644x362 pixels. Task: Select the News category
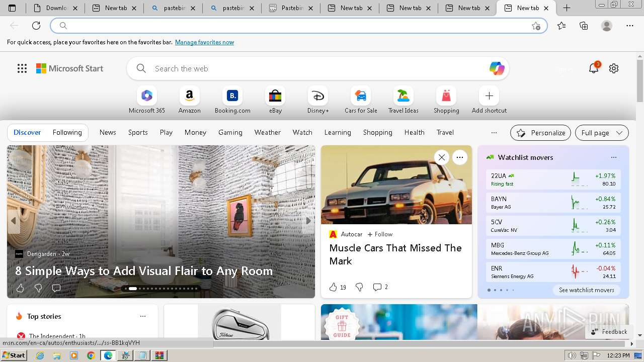[x=108, y=132]
